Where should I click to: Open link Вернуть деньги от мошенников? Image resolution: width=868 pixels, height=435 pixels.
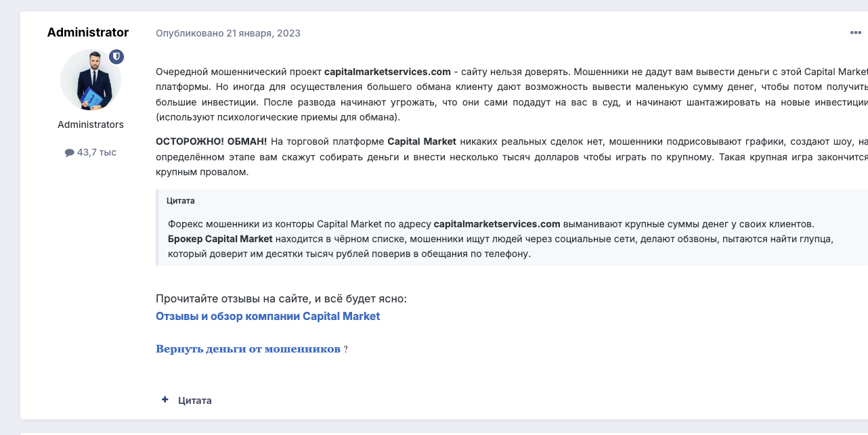pos(248,349)
